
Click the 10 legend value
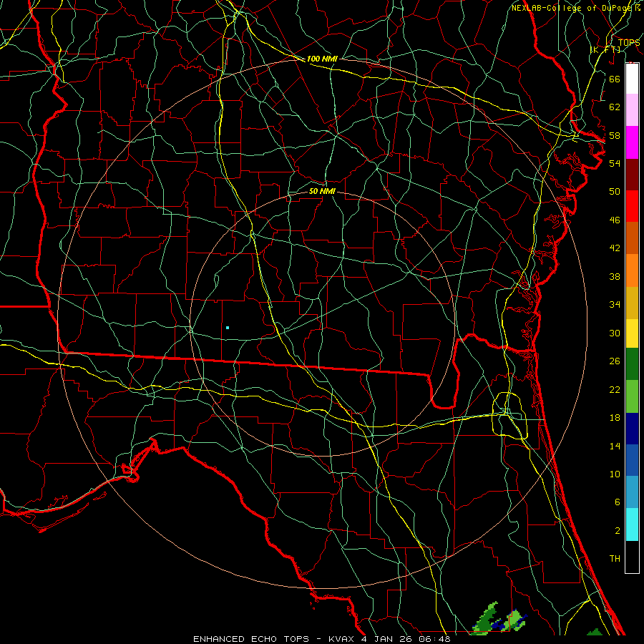[615, 474]
